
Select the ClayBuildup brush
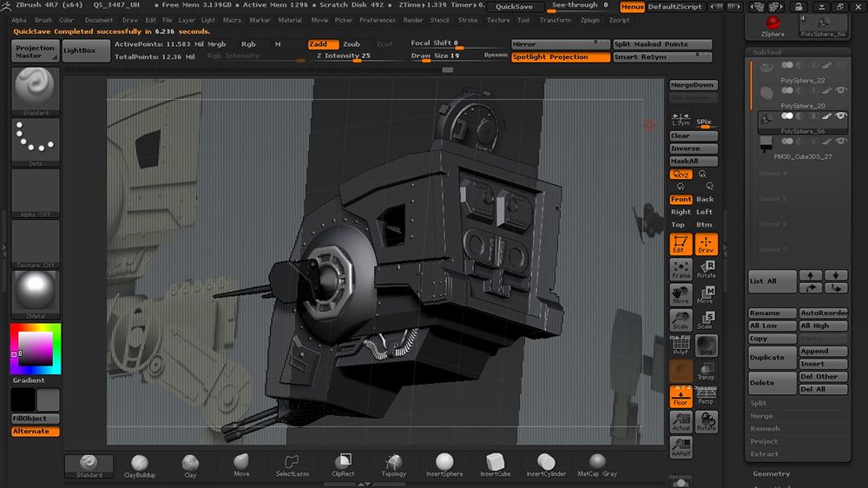(140, 465)
